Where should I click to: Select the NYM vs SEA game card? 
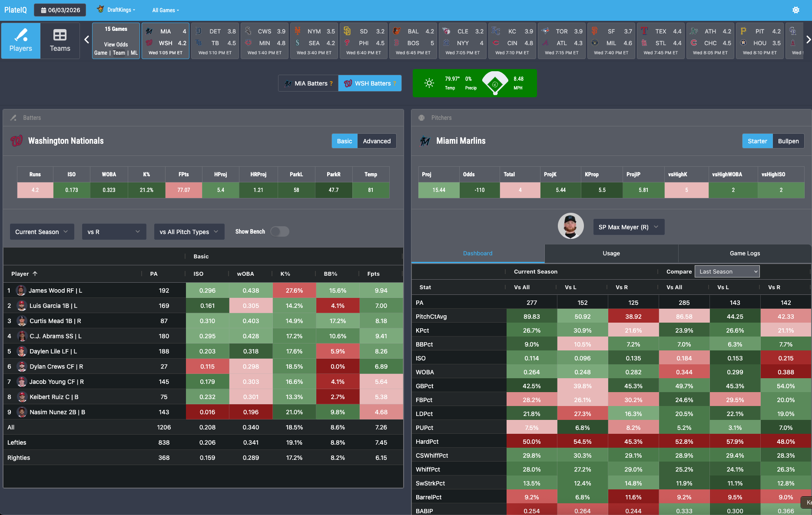pos(314,41)
